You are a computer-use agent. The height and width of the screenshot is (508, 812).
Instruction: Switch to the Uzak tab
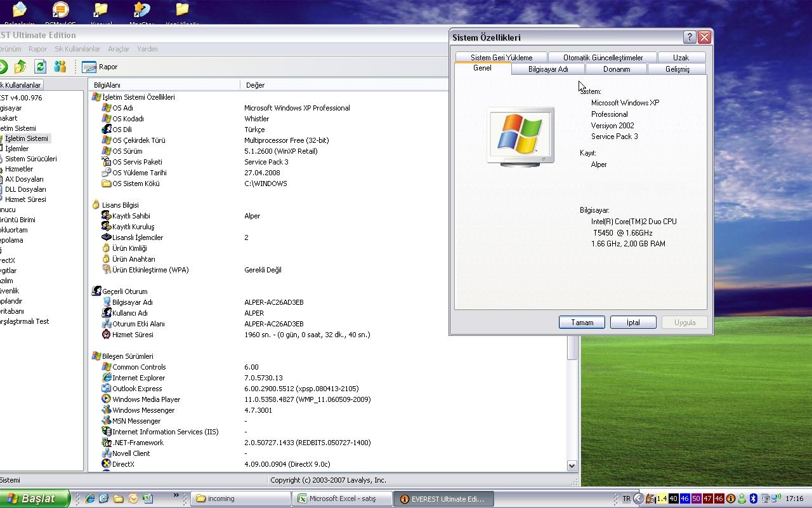tap(681, 58)
